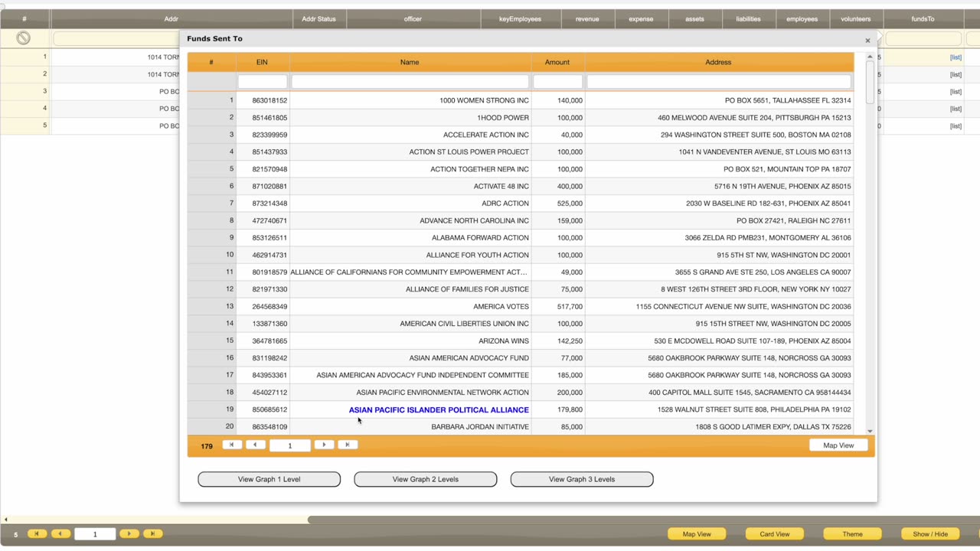The width and height of the screenshot is (980, 551).
Task: Focus the Amount filter field
Action: (x=557, y=82)
